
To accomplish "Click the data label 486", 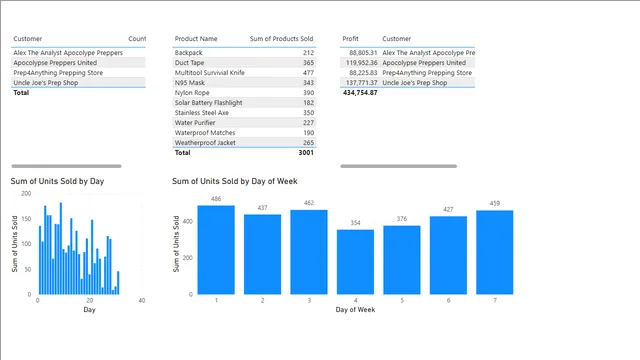I will [216, 199].
